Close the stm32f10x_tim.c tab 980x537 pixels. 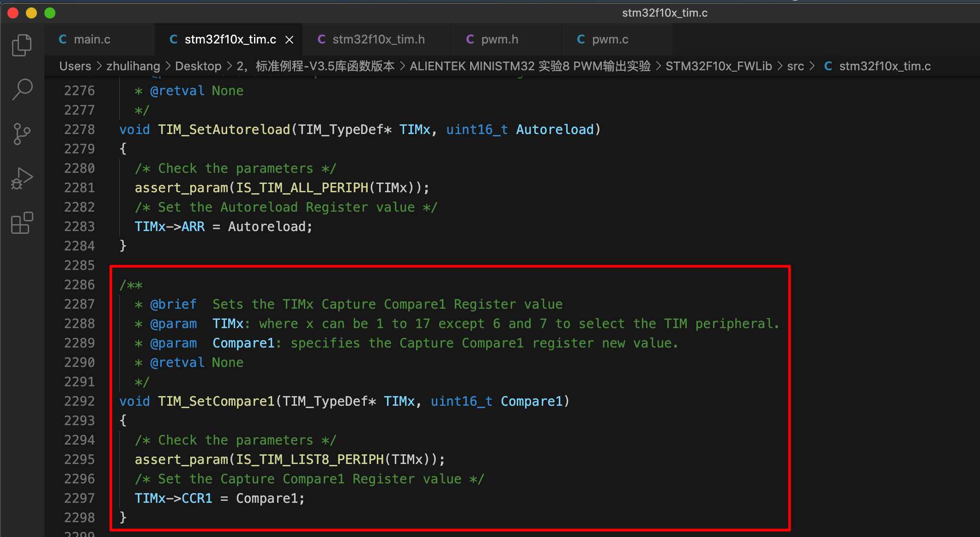point(290,40)
